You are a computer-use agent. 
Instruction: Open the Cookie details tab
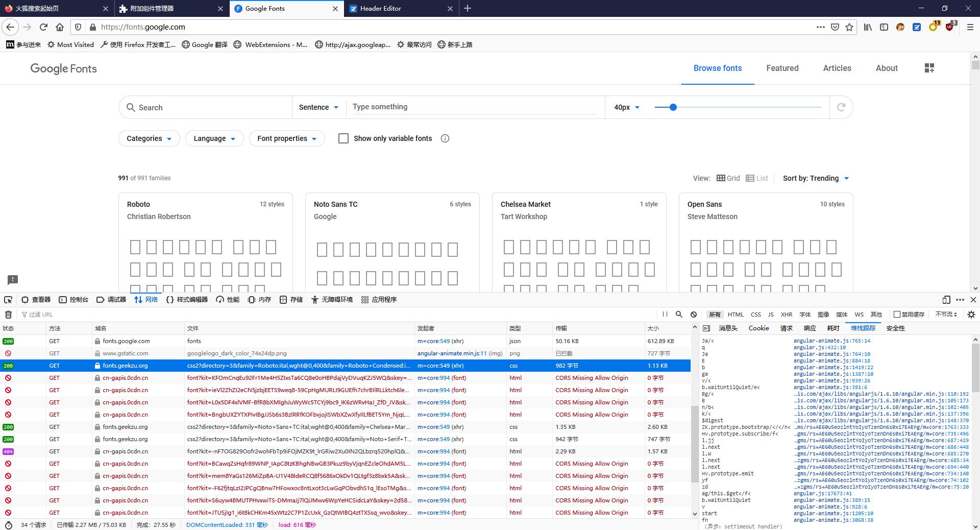tap(758, 328)
